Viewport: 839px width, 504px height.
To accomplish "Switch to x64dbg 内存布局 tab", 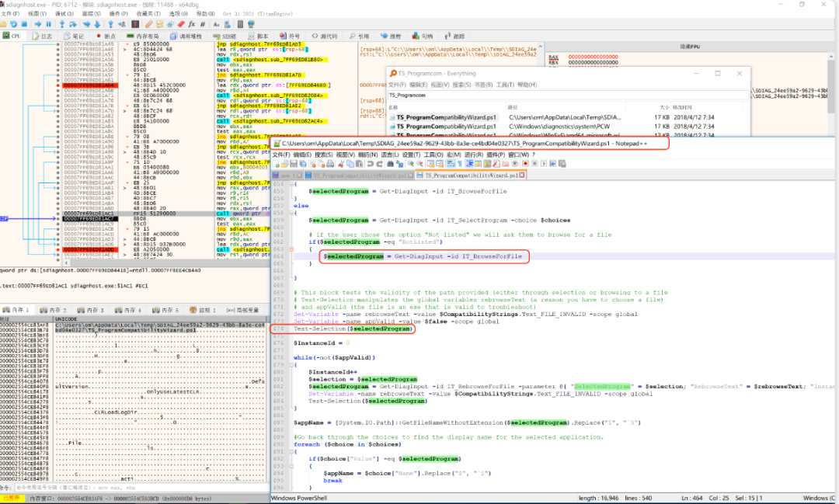I will tap(142, 36).
